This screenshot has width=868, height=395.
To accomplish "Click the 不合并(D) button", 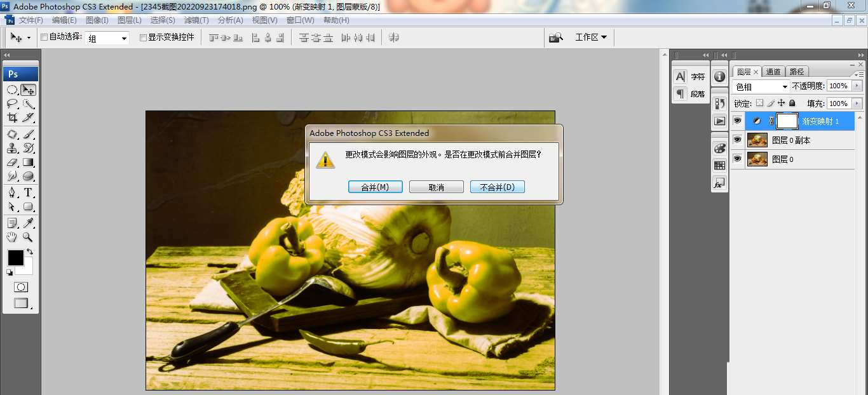I will click(x=497, y=187).
